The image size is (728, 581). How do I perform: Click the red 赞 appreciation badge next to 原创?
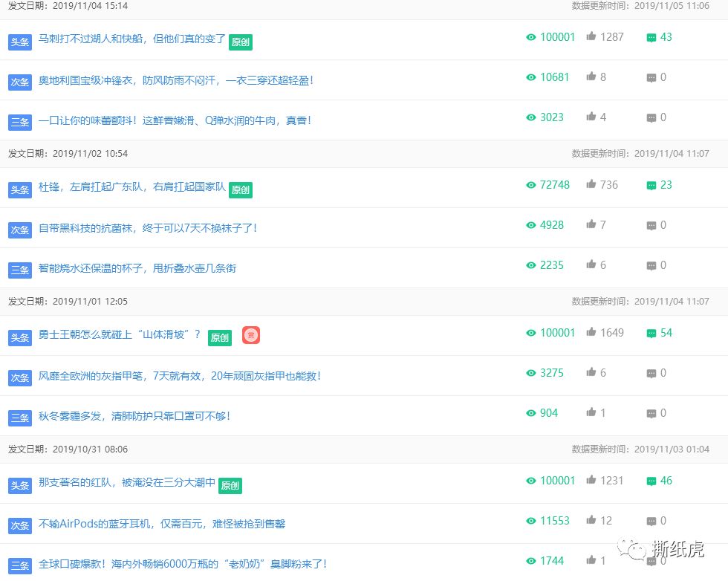pyautogui.click(x=251, y=335)
